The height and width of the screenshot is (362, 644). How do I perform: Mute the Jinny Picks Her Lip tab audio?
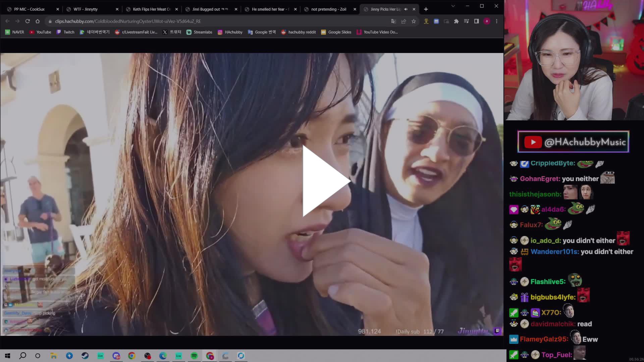406,9
